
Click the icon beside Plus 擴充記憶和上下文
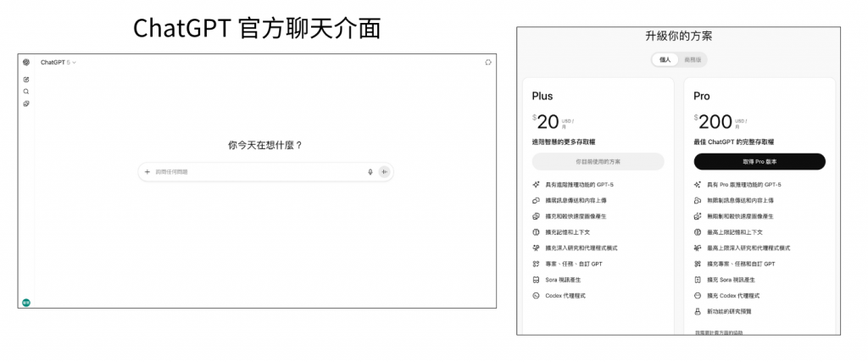tap(536, 232)
